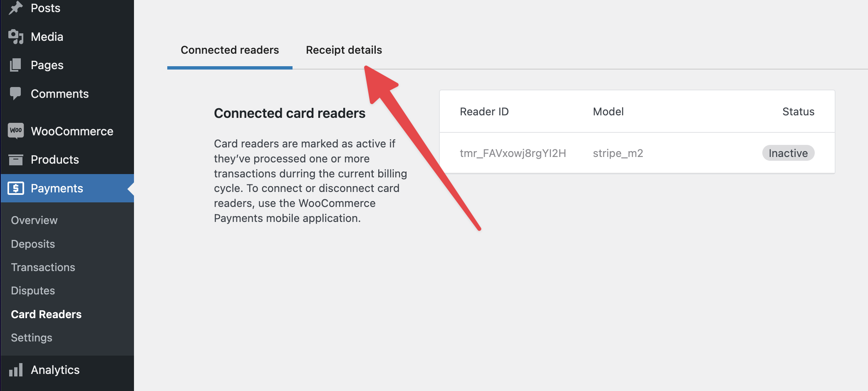The image size is (868, 391).
Task: Select Card Readers in the sidebar
Action: point(46,314)
